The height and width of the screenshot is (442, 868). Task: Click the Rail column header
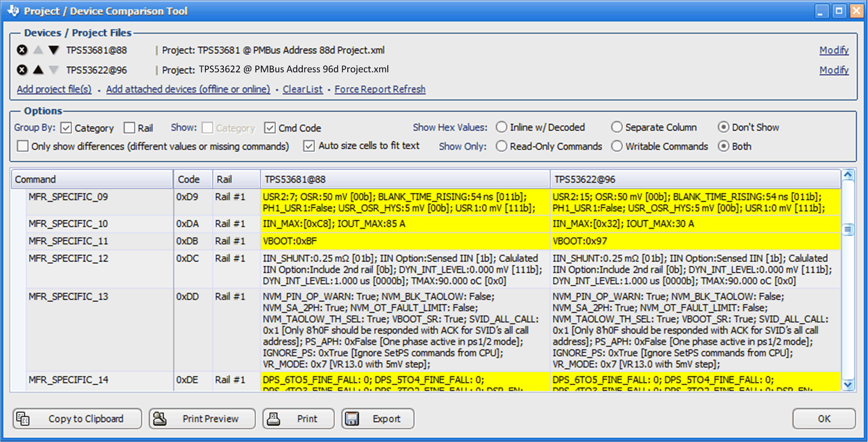tap(236, 179)
